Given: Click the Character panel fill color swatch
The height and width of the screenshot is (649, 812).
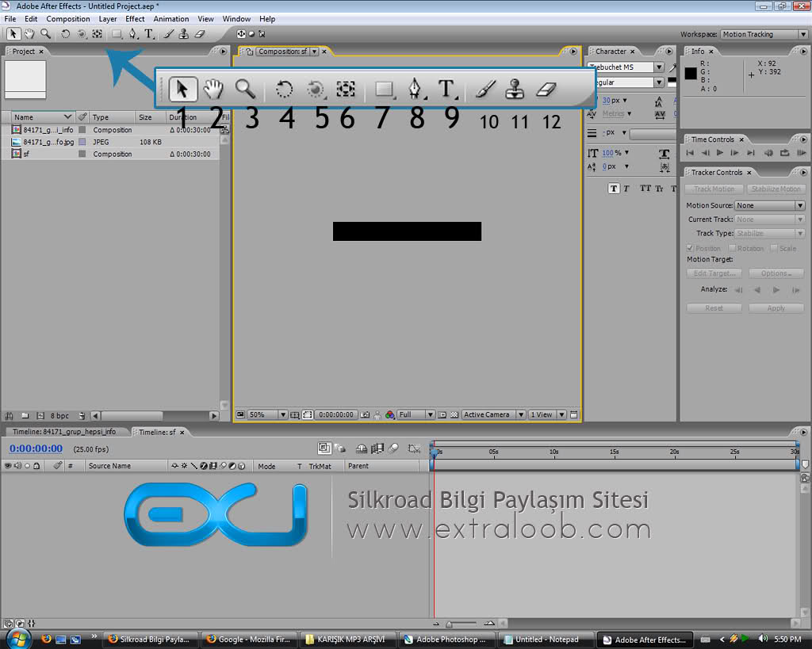Looking at the screenshot, I should (672, 82).
